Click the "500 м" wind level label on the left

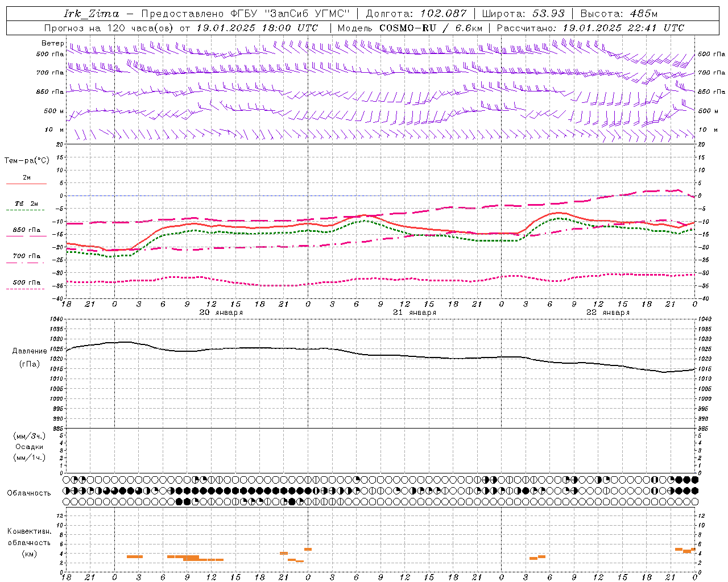[54, 111]
